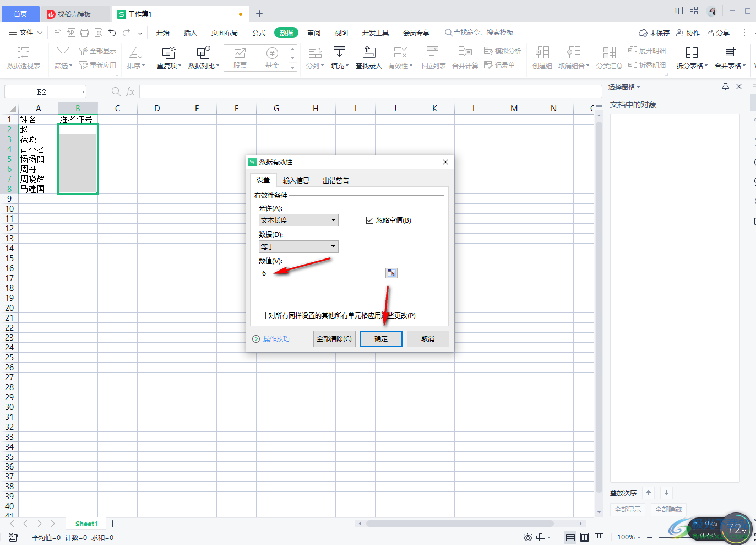Click the 下拉列表 dropdown list tool
756x545 pixels.
pyautogui.click(x=433, y=58)
